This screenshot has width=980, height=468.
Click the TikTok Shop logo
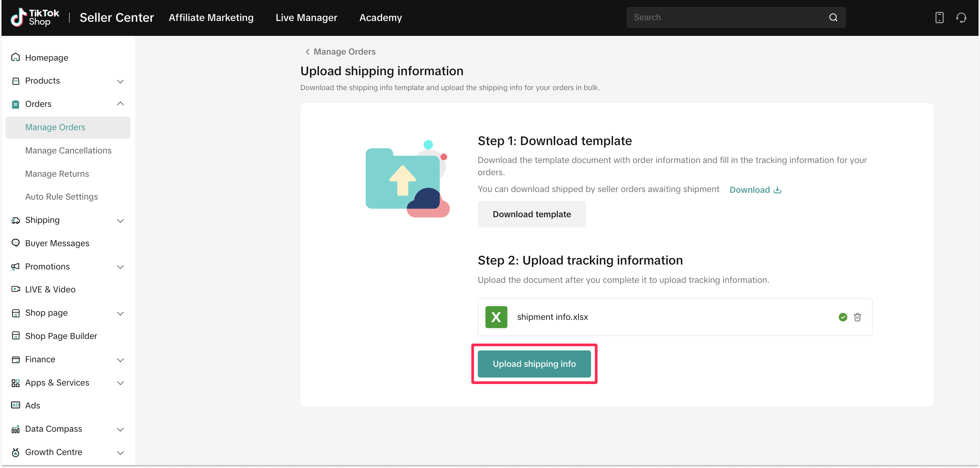[x=35, y=18]
